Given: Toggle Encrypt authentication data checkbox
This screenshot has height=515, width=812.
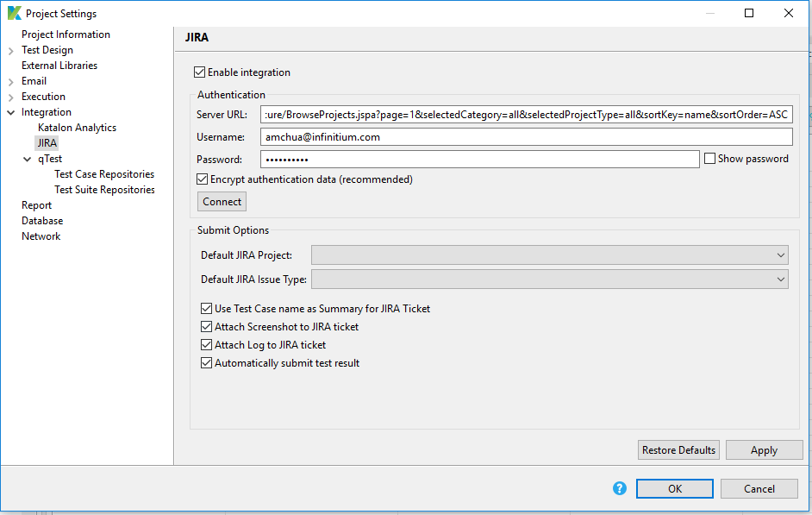Looking at the screenshot, I should [x=202, y=179].
